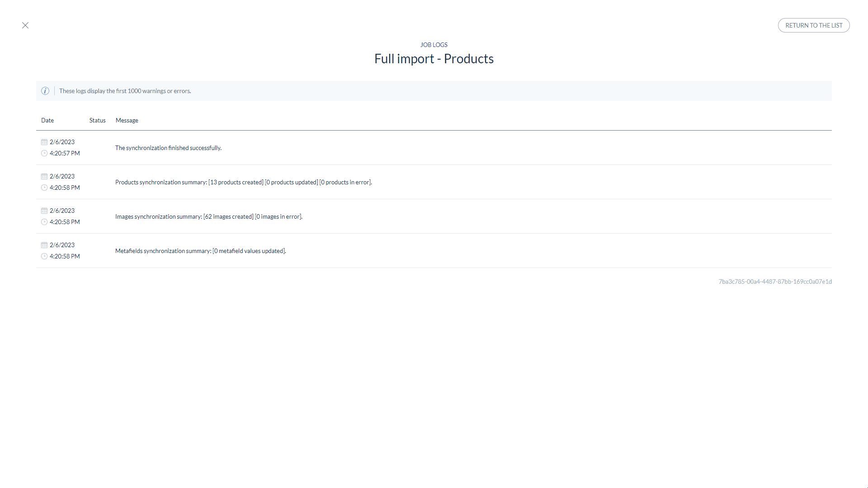Screen dimensions: 868x488
Task: Click the 2/6/2023 date in the Products summary row
Action: (x=62, y=176)
